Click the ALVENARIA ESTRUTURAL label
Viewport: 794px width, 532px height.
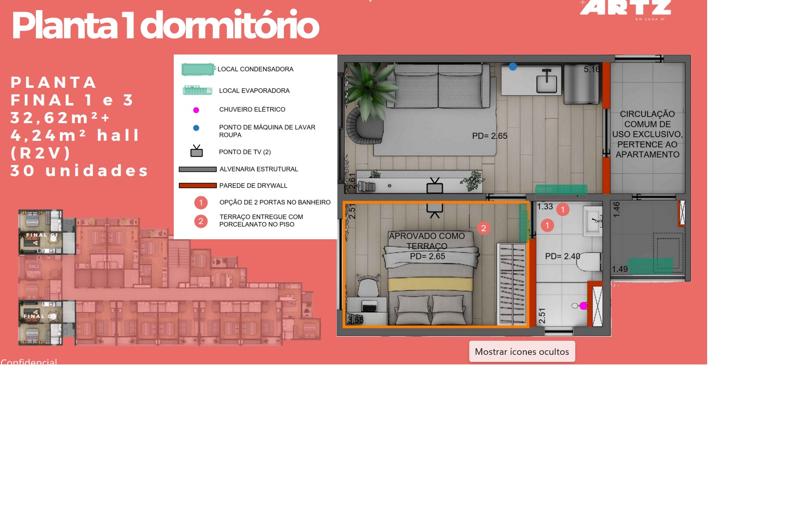click(x=259, y=169)
